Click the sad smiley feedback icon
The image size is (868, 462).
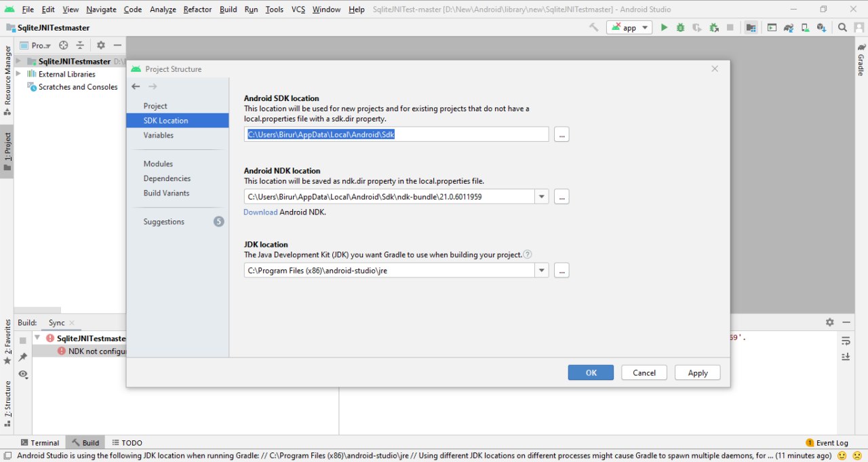(857, 456)
